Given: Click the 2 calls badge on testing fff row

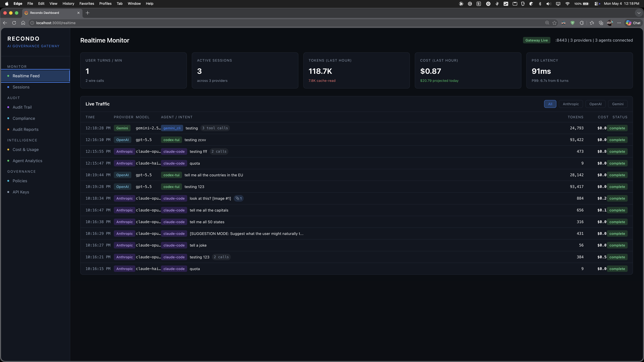Looking at the screenshot, I should (x=219, y=151).
